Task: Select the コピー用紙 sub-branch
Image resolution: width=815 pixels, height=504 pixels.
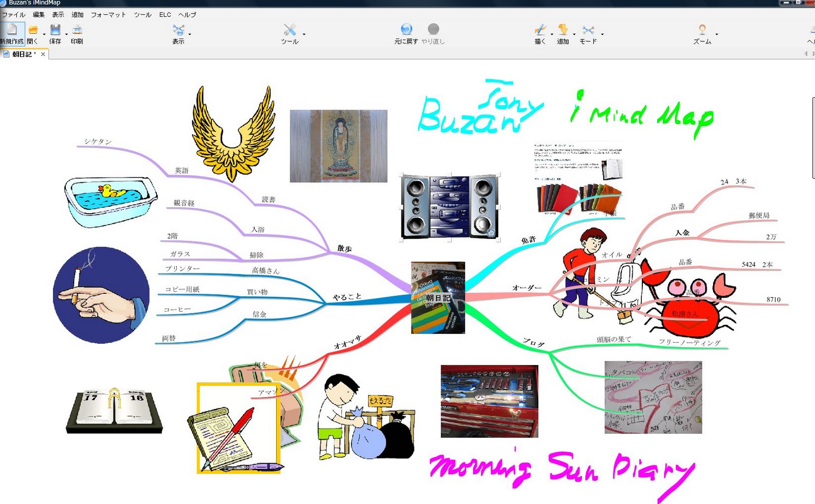Action: click(182, 289)
